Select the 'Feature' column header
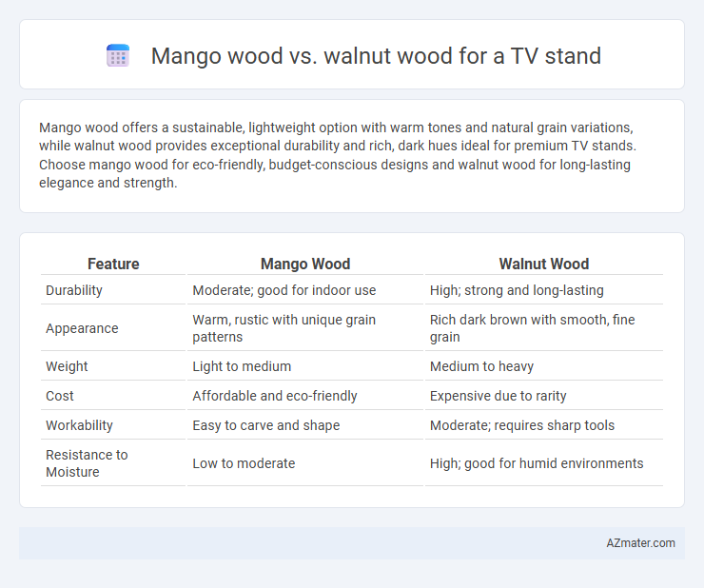Screen dimensions: 704x588 [x=113, y=264]
